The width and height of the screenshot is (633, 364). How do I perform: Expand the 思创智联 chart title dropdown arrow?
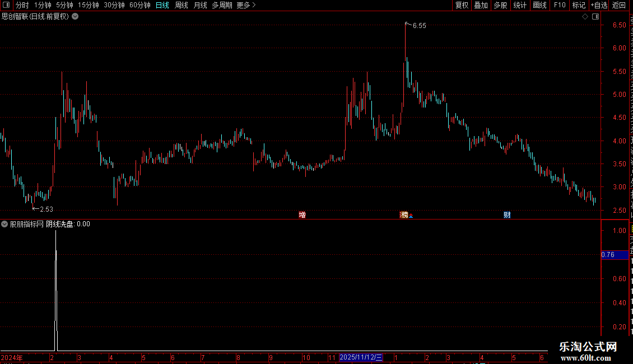coord(75,17)
